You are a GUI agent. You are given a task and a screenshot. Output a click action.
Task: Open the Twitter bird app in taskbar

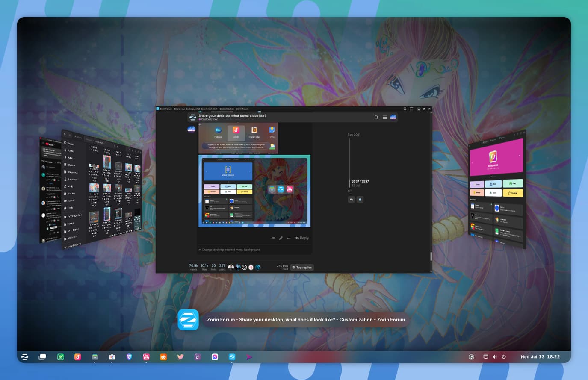point(180,357)
